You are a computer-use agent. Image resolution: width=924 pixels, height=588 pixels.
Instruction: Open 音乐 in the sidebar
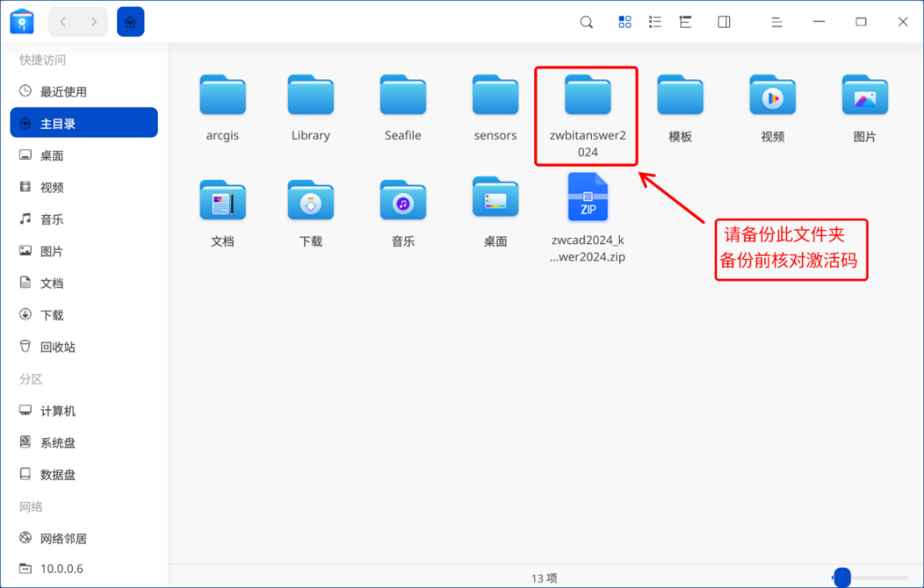point(83,219)
